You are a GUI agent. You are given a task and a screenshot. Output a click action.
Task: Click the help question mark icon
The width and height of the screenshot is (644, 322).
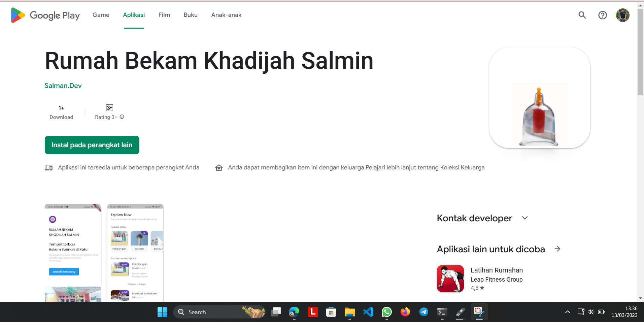[x=602, y=15]
